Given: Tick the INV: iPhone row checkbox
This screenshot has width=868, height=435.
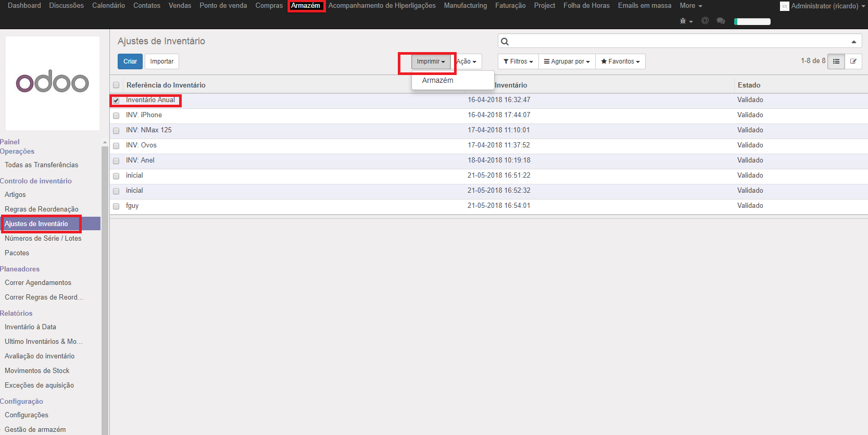Looking at the screenshot, I should pos(116,116).
